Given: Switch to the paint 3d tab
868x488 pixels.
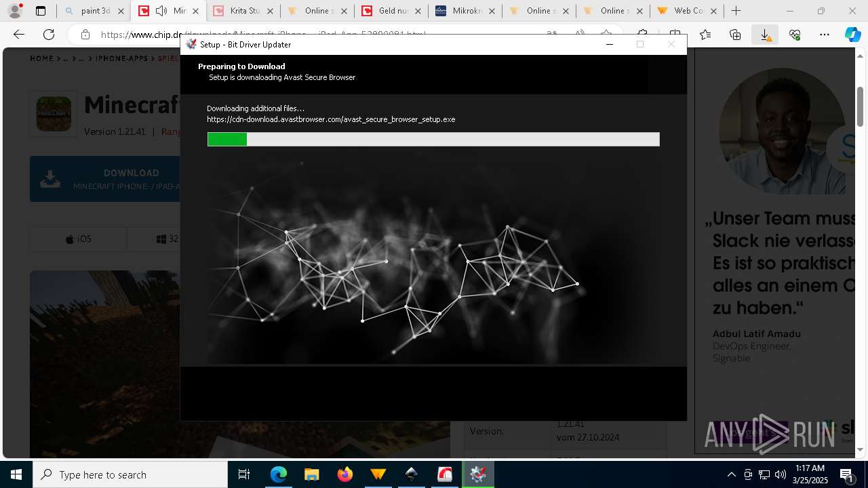Looking at the screenshot, I should pos(95,11).
